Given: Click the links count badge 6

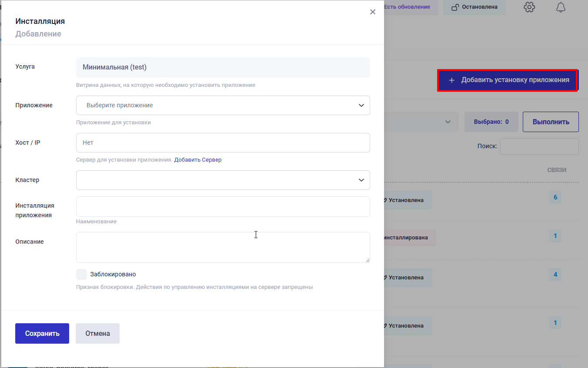Looking at the screenshot, I should click(x=555, y=198).
